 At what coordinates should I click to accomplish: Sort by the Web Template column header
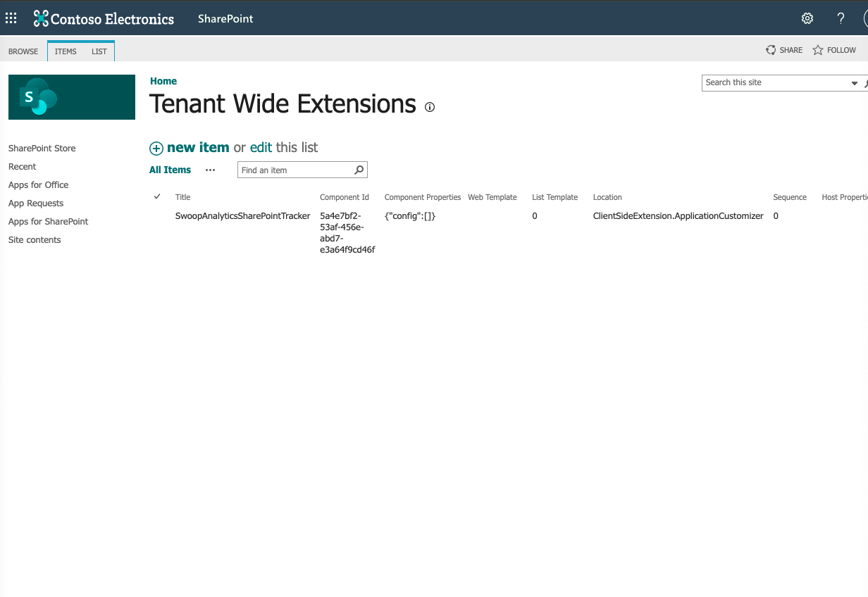coord(492,197)
